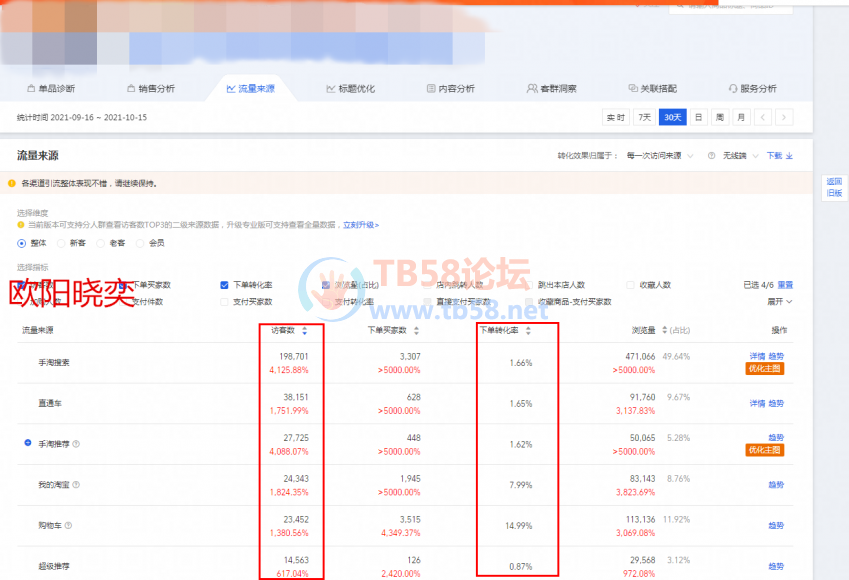This screenshot has height=580, width=849.
Task: Open the 标题优化 tab
Action: 350,89
